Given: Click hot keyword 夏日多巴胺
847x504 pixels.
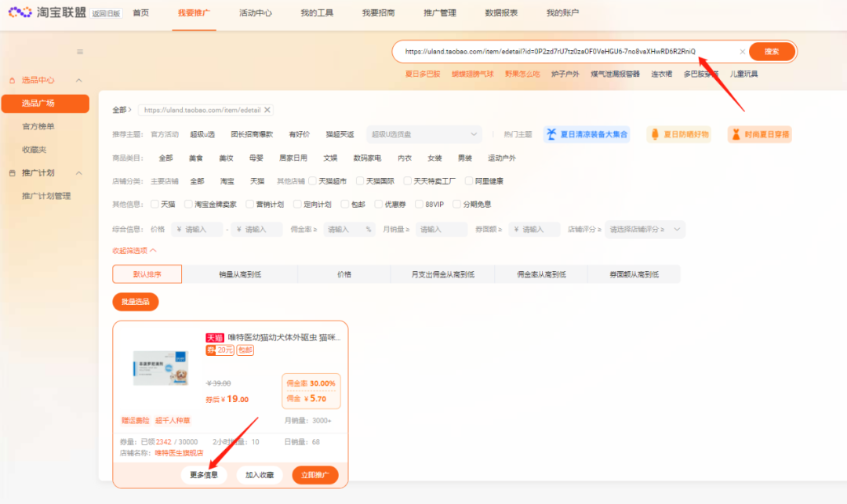Looking at the screenshot, I should [423, 74].
